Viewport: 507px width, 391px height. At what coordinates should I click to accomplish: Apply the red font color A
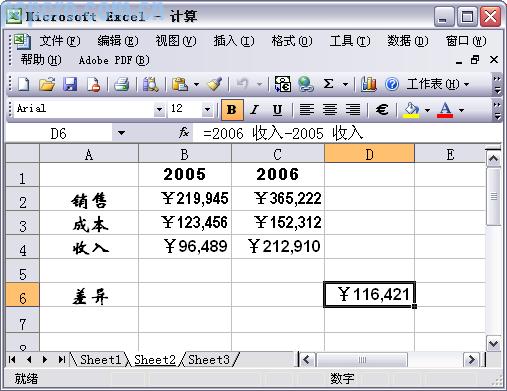click(445, 110)
